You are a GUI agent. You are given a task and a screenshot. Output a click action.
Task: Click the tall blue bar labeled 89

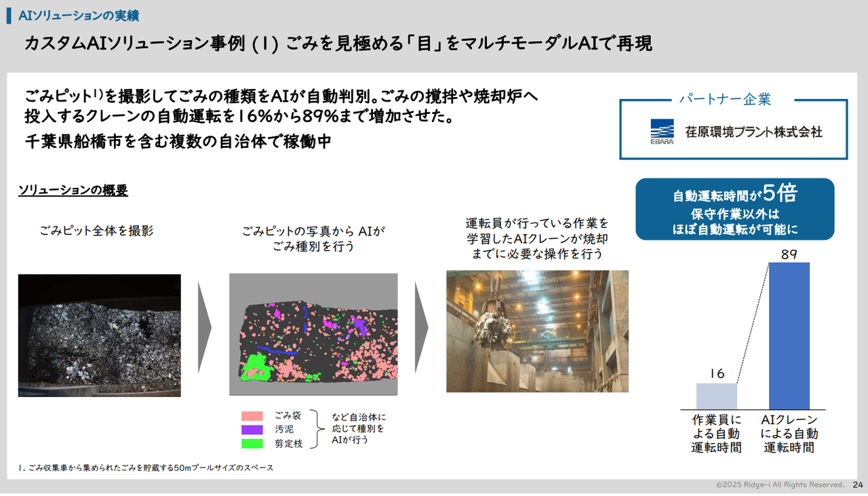tap(789, 336)
